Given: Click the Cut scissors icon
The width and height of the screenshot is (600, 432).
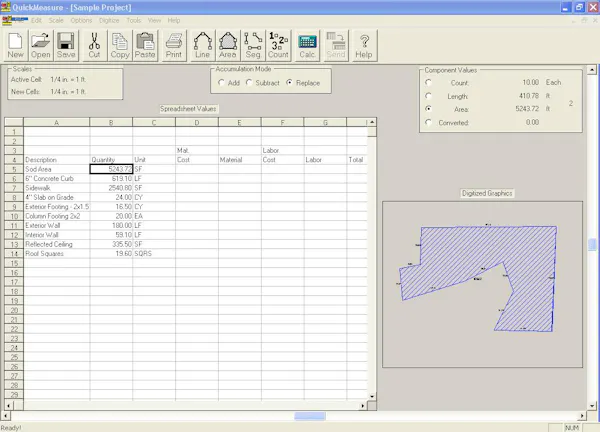Looking at the screenshot, I should coord(95,46).
